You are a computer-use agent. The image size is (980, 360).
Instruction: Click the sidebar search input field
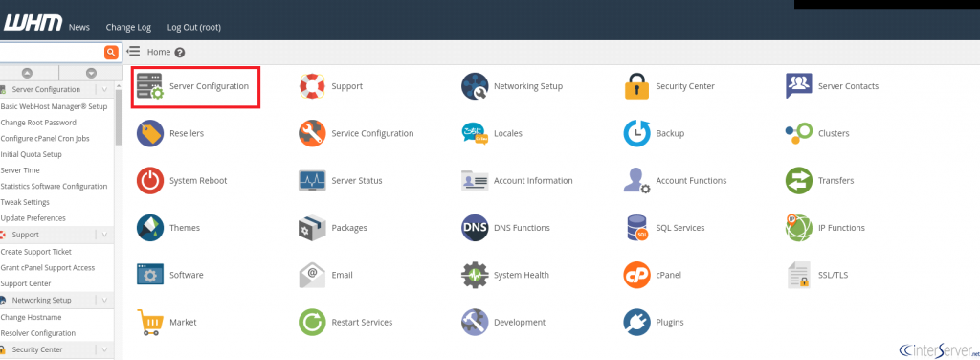click(52, 53)
